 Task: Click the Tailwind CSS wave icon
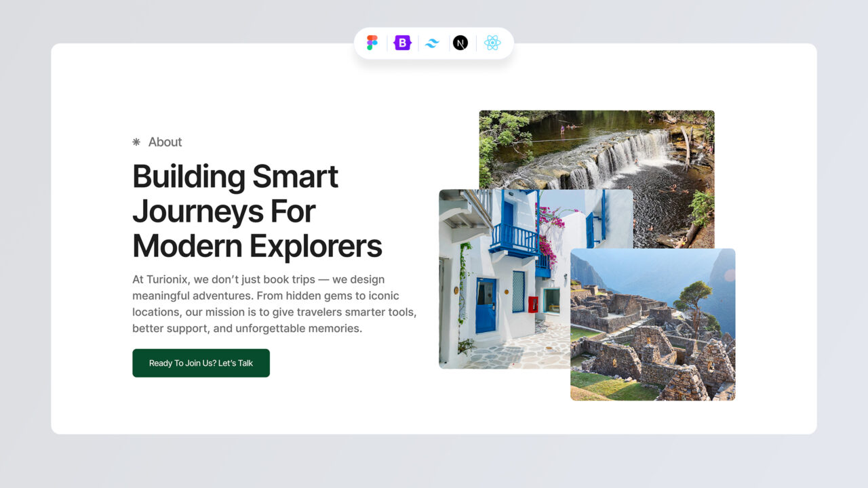point(432,43)
